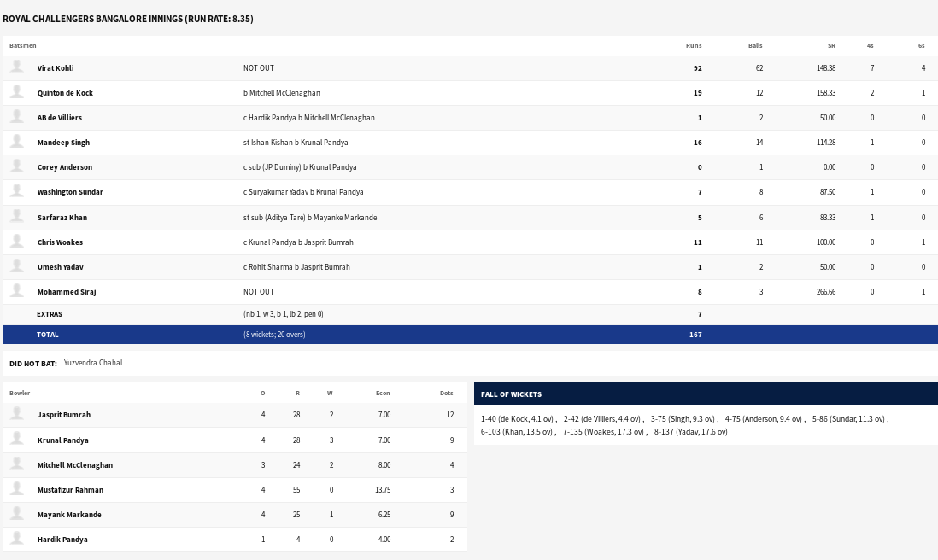938x560 pixels.
Task: Click dismissal 'st Ishan Kishan b Krunal Pandya'
Action: point(296,143)
